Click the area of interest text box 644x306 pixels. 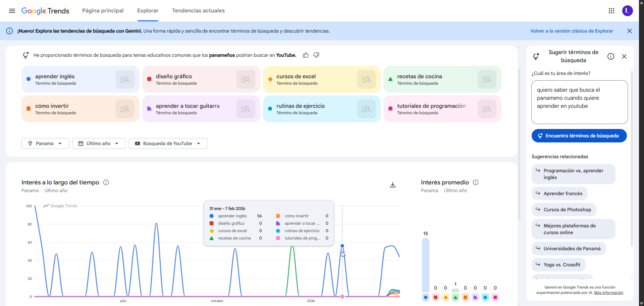click(580, 102)
